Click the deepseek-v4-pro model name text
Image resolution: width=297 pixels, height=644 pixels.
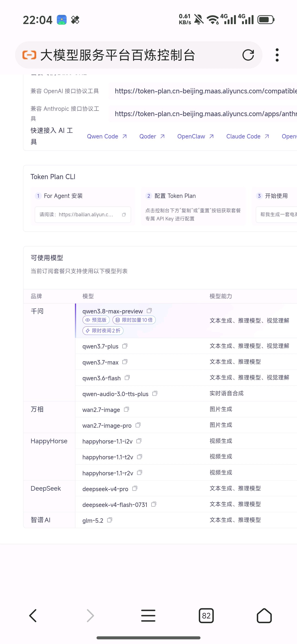coord(105,489)
